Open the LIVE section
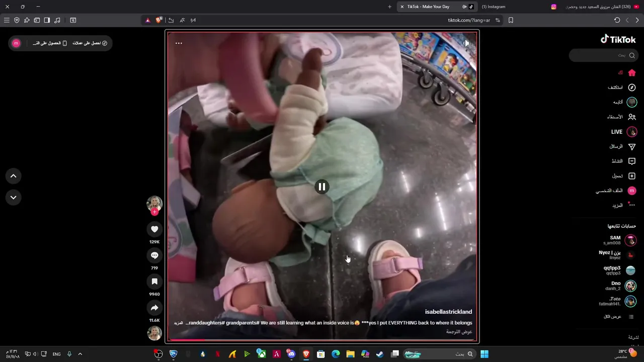Viewport: 644px width, 362px height. [x=624, y=132]
